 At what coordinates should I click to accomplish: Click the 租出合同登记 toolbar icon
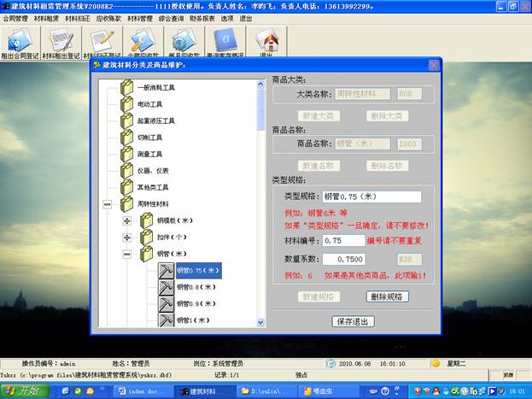coord(23,43)
